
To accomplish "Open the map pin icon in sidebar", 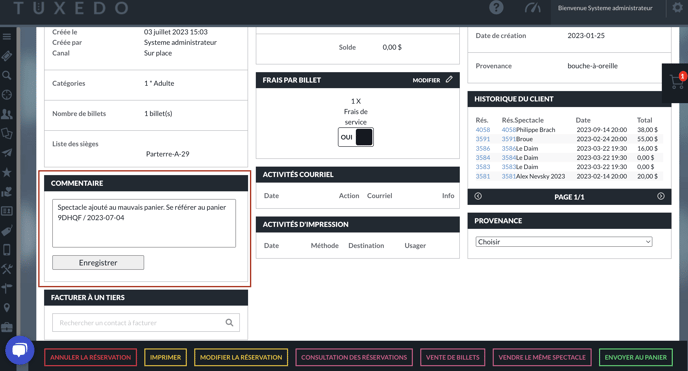I will click(7, 307).
